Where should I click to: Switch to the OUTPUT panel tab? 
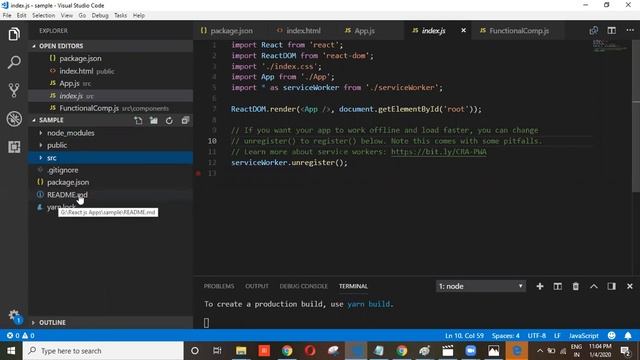[x=257, y=286]
